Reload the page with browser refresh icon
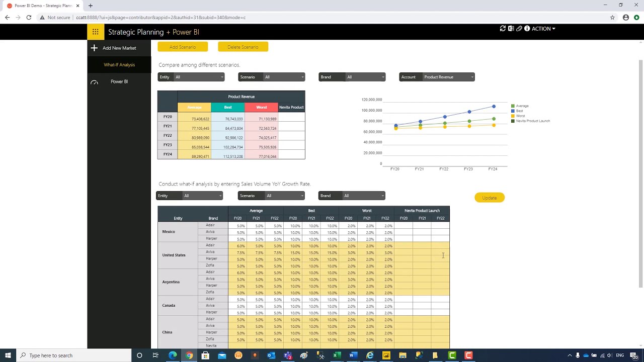The height and width of the screenshot is (362, 644). [x=29, y=17]
